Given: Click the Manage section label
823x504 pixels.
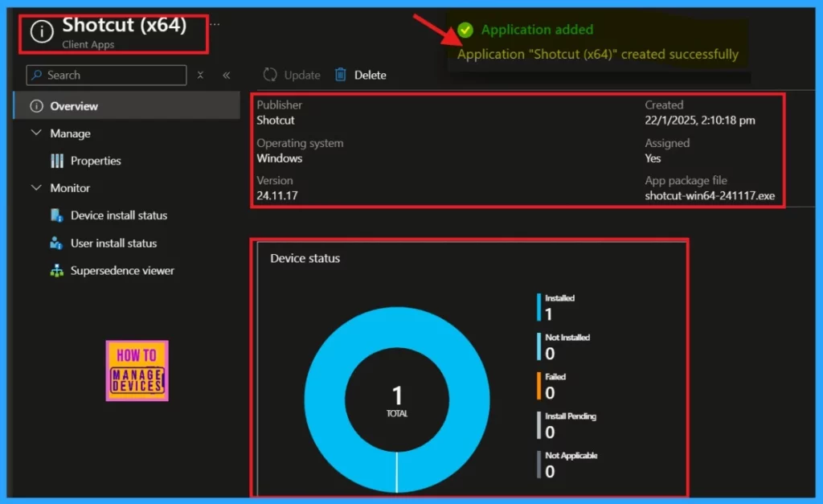Looking at the screenshot, I should point(70,133).
